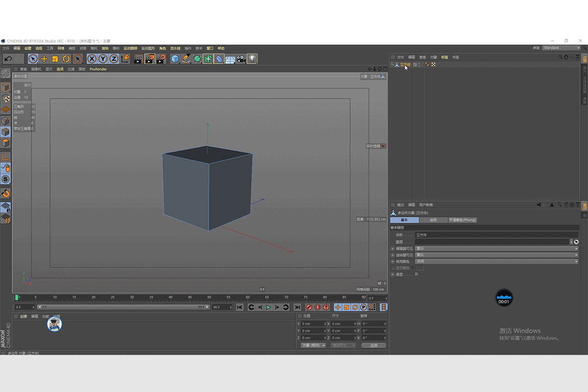Toggle the Z axis lock
588x392 pixels.
coord(114,59)
